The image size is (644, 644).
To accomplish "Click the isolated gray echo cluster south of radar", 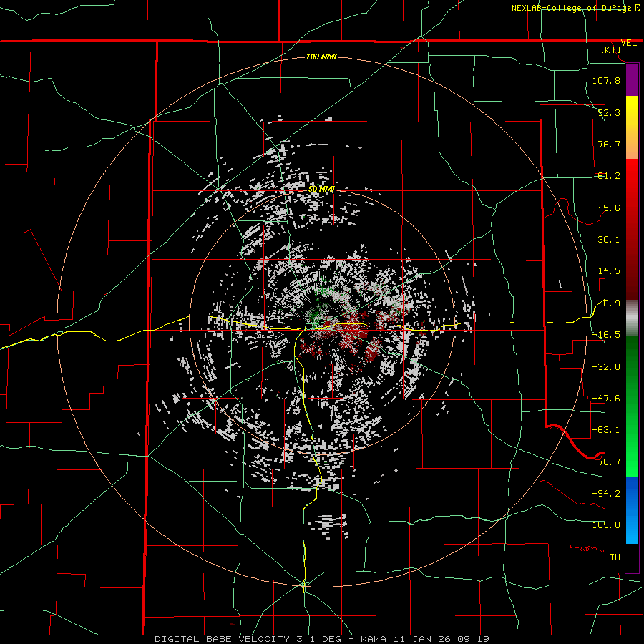I will pos(328,526).
